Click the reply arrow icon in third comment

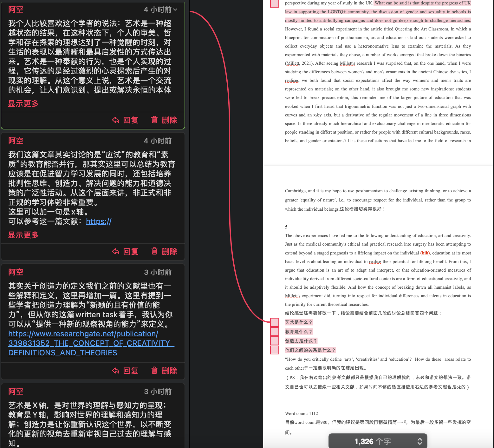click(116, 371)
